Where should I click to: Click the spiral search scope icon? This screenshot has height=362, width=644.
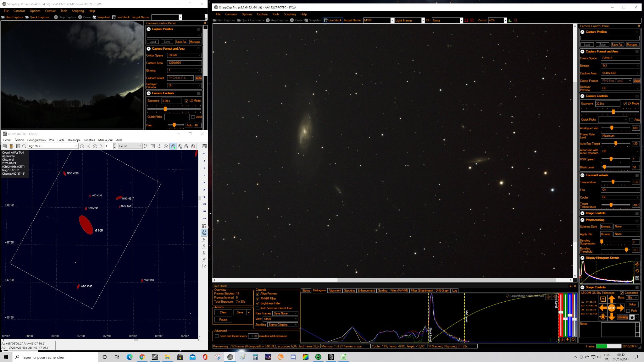pyautogui.click(x=603, y=299)
